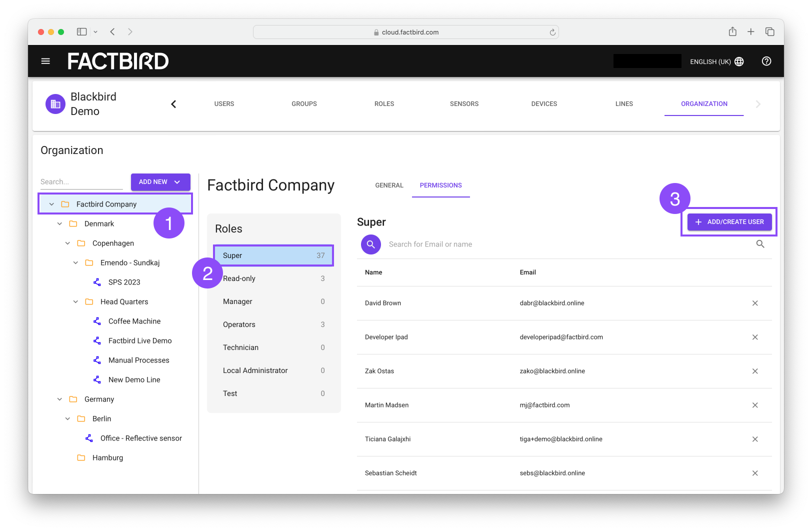Viewport: 812px width, 531px height.
Task: Click the Factbird logo
Action: point(118,61)
